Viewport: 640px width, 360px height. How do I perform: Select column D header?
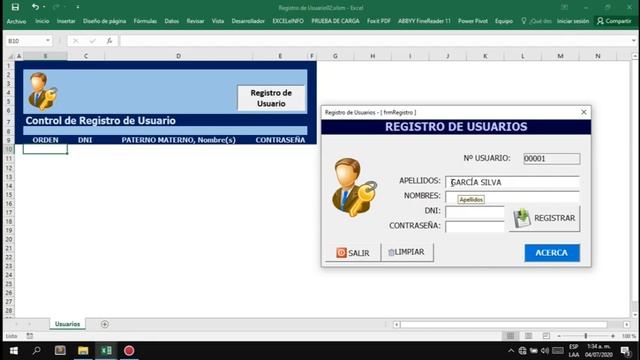pos(178,56)
